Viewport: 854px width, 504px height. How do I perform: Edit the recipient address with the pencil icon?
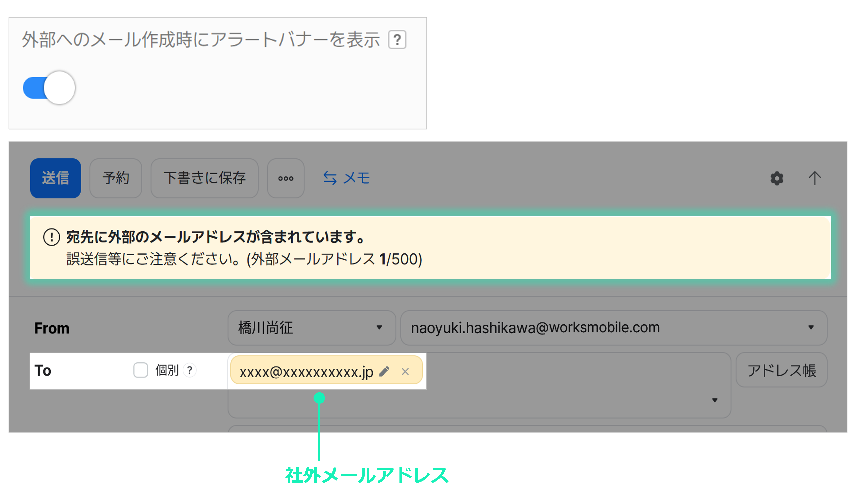point(384,372)
